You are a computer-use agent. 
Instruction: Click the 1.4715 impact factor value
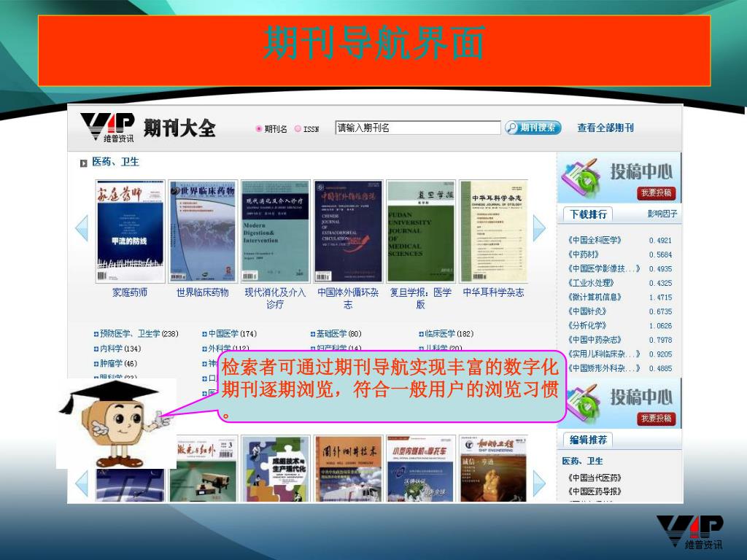(x=660, y=297)
